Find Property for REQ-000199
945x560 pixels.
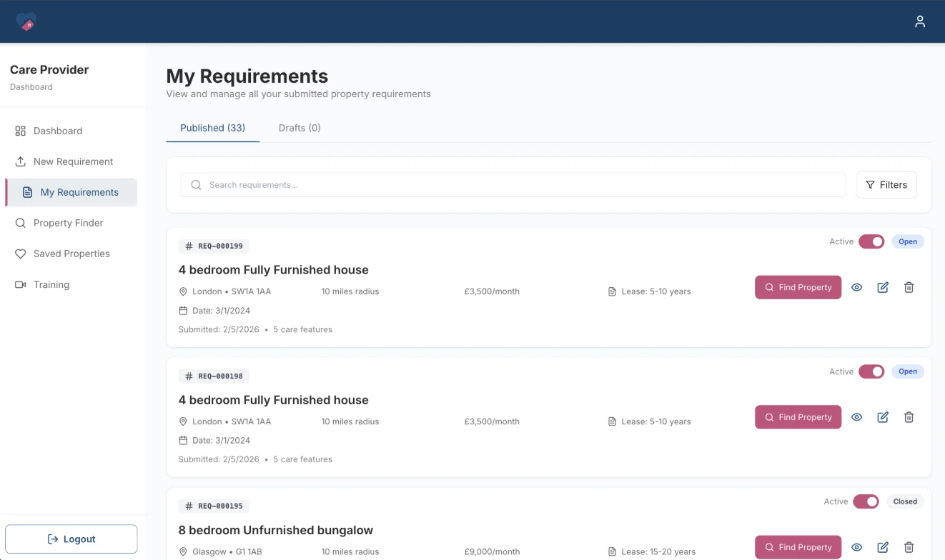[798, 287]
